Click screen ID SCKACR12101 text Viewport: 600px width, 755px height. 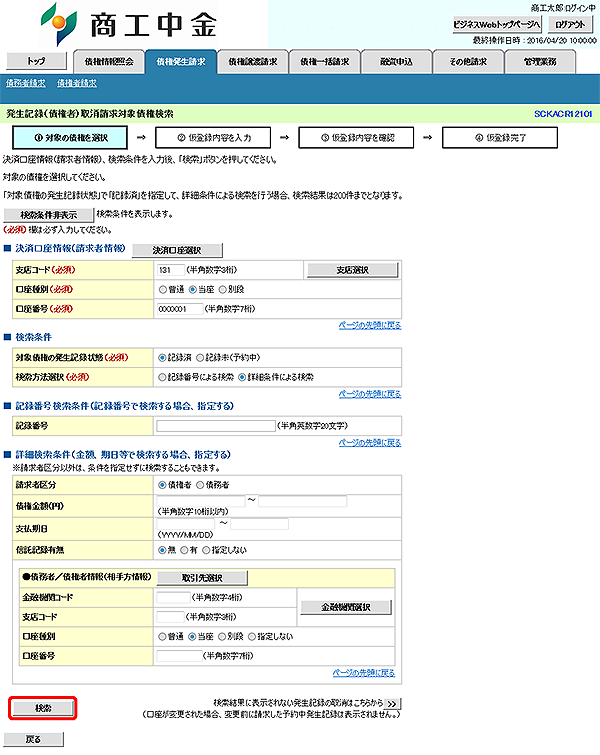click(563, 114)
